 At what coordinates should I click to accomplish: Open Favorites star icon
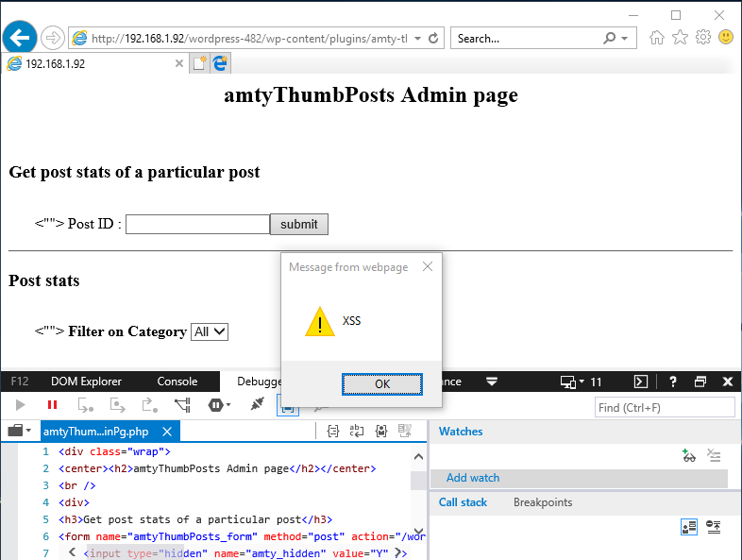(680, 37)
